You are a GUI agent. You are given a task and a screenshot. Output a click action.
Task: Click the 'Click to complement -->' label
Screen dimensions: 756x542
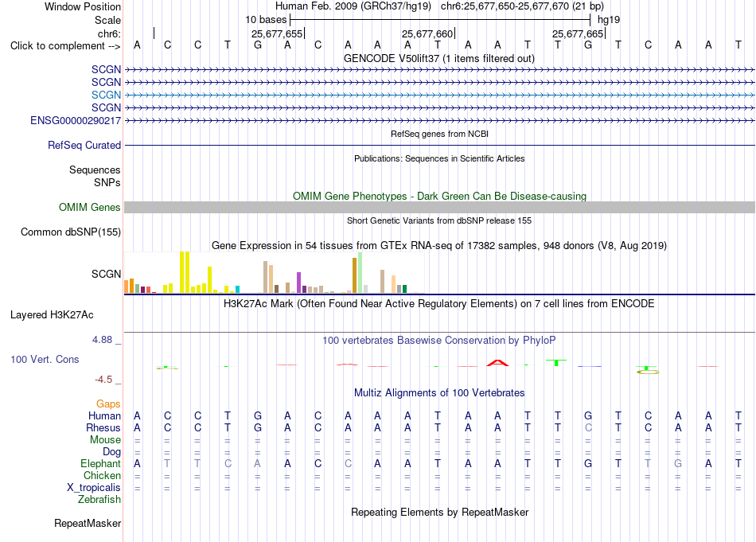pos(65,46)
